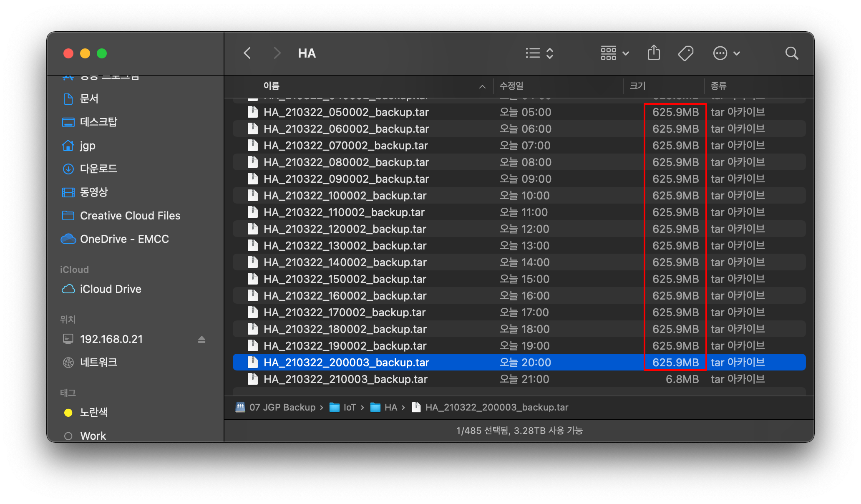Open the OneDrive - EMCC sidebar location

(x=124, y=239)
